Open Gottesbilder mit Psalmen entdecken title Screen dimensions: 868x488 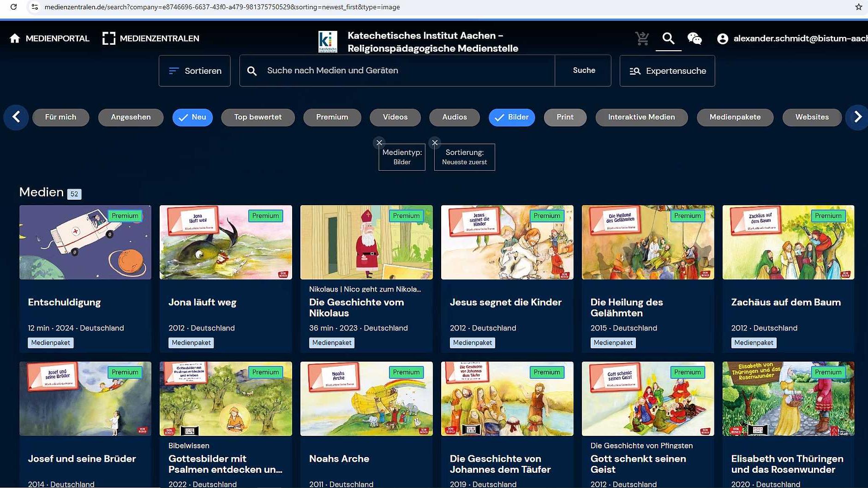tap(225, 464)
